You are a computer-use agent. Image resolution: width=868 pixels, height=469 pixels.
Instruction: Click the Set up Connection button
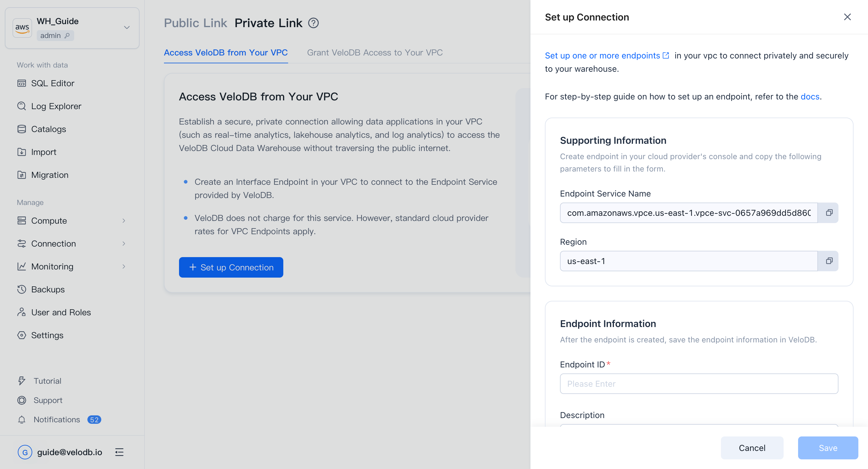tap(231, 267)
